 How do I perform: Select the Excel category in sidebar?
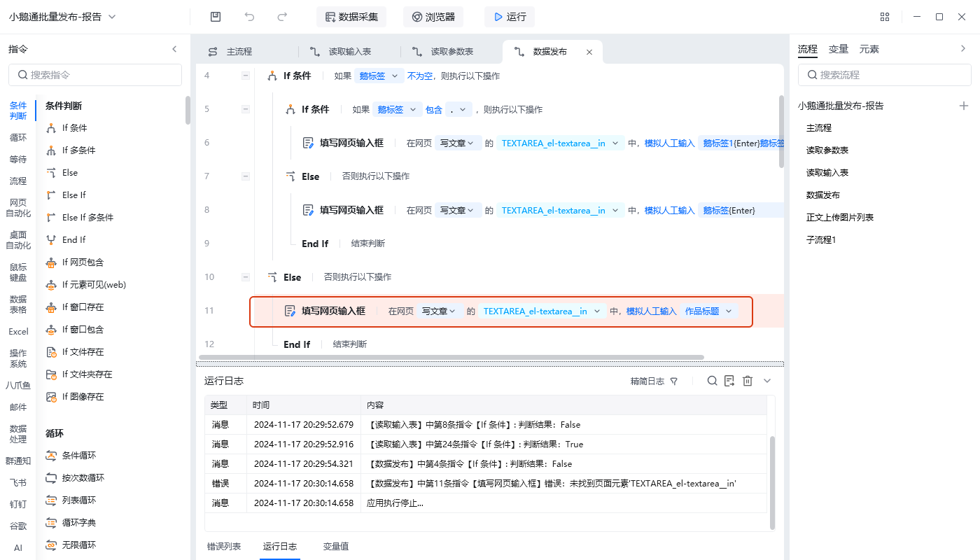click(18, 332)
